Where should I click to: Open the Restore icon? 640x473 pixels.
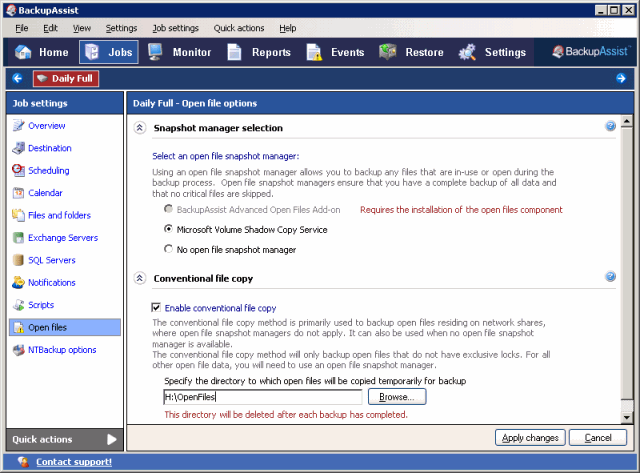click(x=387, y=52)
